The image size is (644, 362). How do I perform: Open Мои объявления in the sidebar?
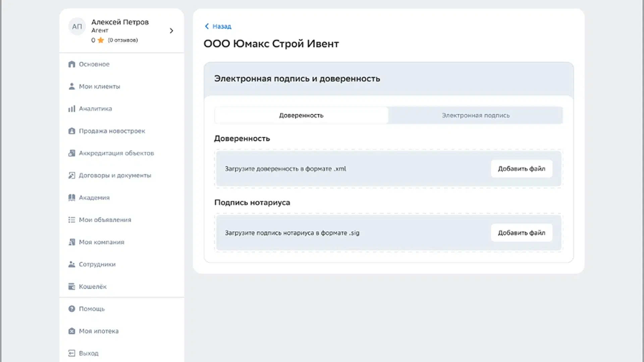(105, 220)
